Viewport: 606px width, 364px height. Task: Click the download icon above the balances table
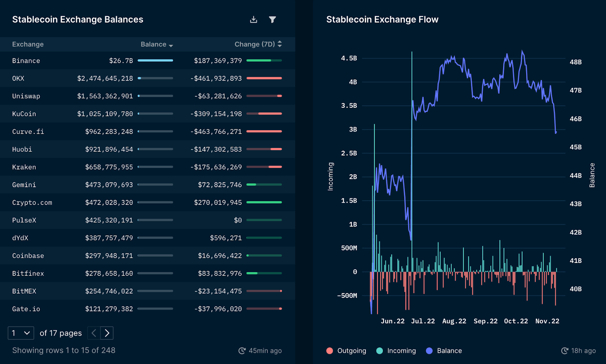point(253,19)
